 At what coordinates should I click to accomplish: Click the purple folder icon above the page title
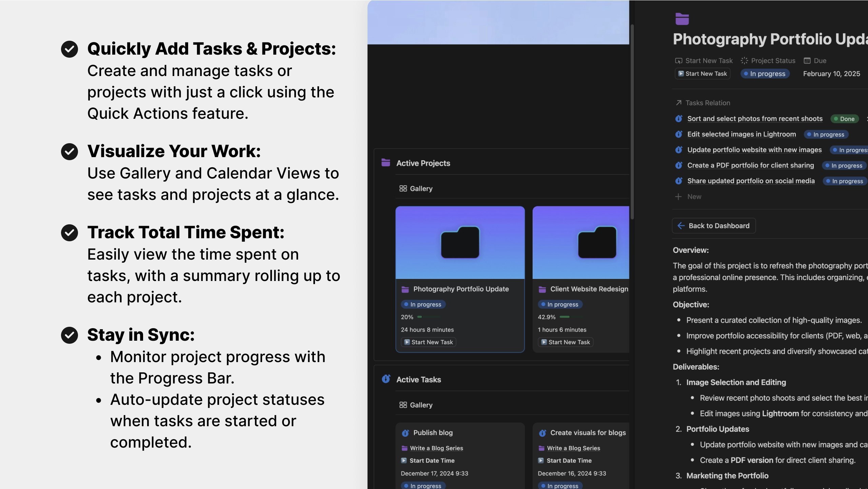click(x=683, y=19)
